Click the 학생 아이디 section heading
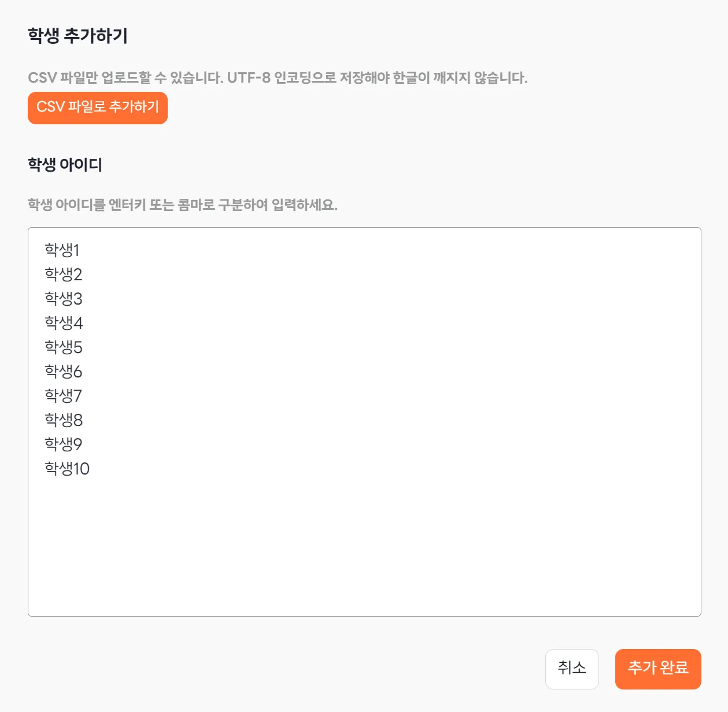728x712 pixels. coord(65,165)
